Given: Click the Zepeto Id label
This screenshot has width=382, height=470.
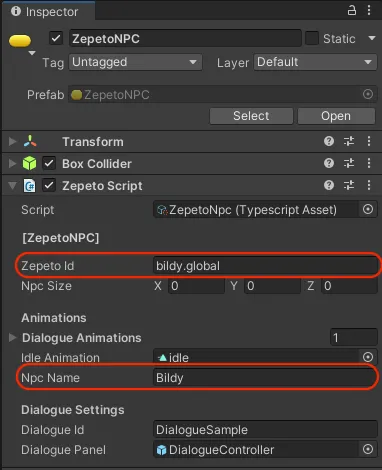Looking at the screenshot, I should click(x=48, y=266).
